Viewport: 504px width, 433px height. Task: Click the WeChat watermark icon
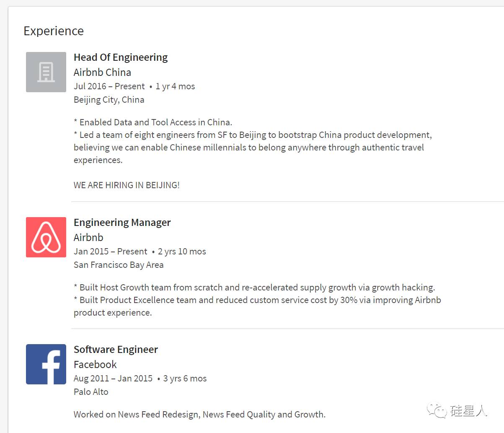click(437, 410)
